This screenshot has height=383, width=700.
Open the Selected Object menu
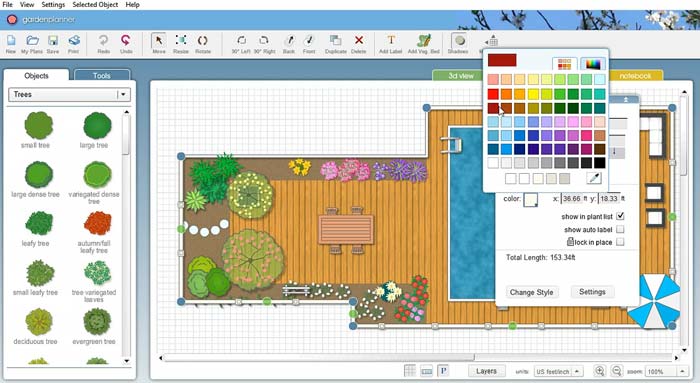[95, 4]
